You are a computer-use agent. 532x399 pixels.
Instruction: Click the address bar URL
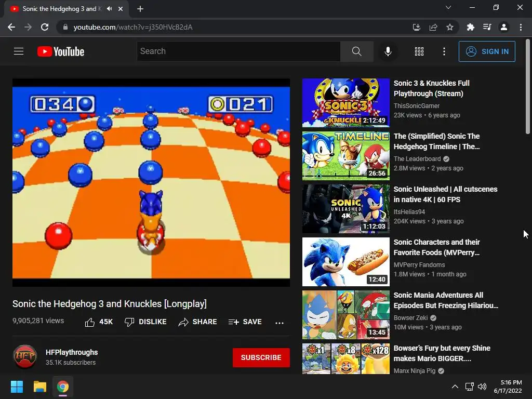[133, 27]
